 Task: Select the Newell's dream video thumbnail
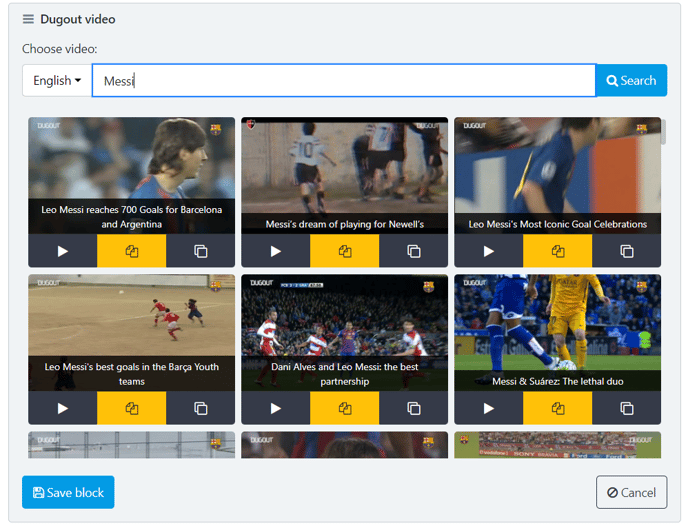[x=344, y=176]
